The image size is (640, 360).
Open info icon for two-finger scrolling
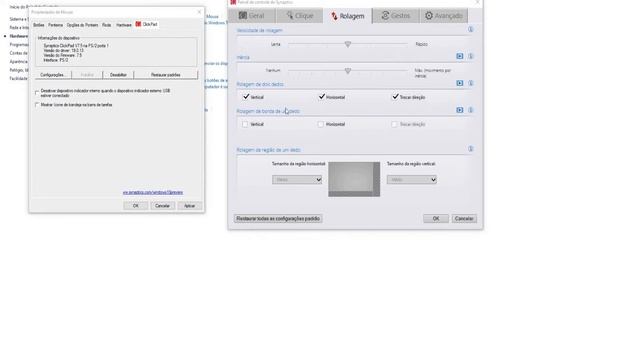tap(470, 83)
